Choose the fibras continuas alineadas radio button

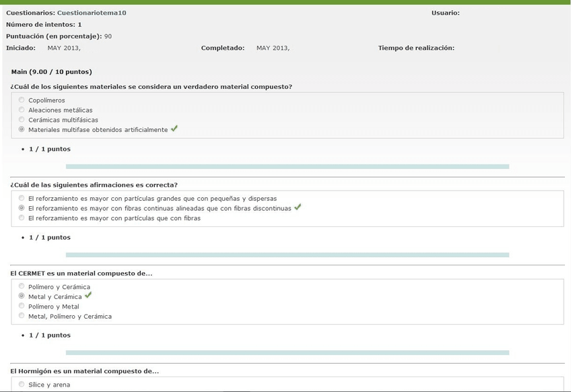[x=22, y=208]
